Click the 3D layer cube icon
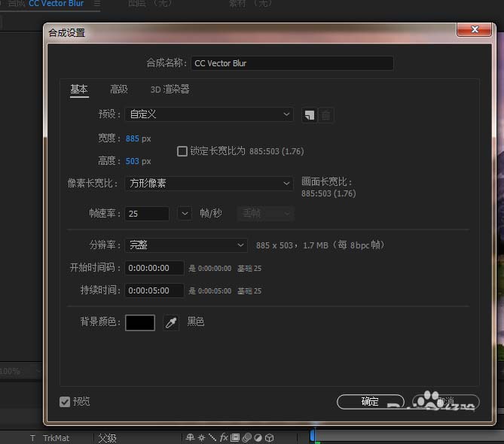Screen dimensions: 504x444 click(270, 437)
